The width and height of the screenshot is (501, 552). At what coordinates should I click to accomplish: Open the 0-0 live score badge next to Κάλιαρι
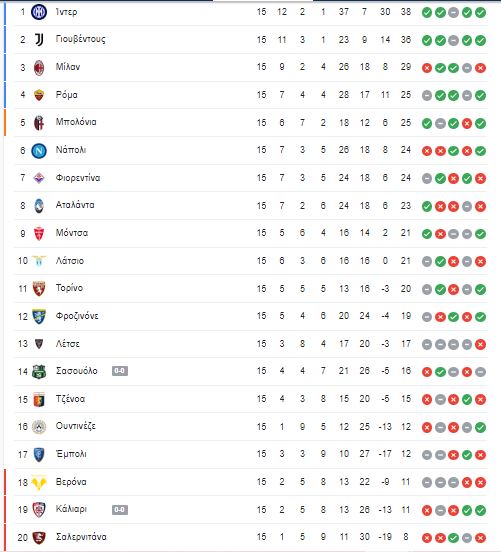tap(120, 510)
